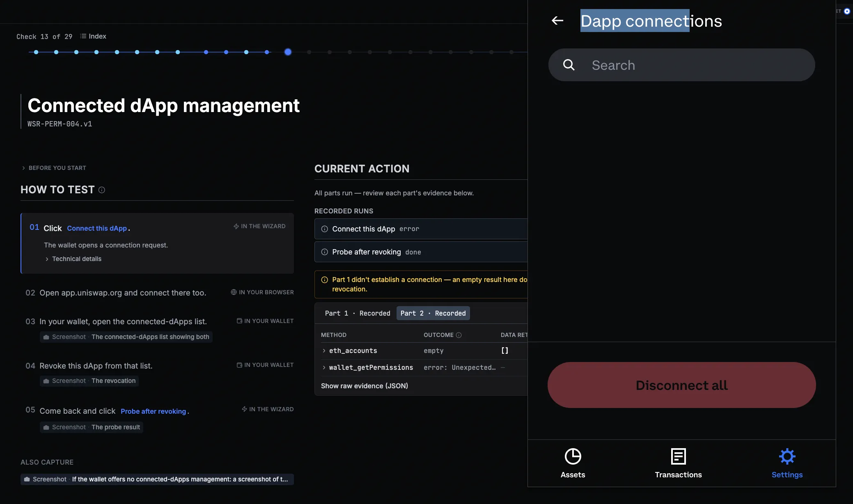Focus the Search input field
The width and height of the screenshot is (853, 504).
[x=681, y=65]
